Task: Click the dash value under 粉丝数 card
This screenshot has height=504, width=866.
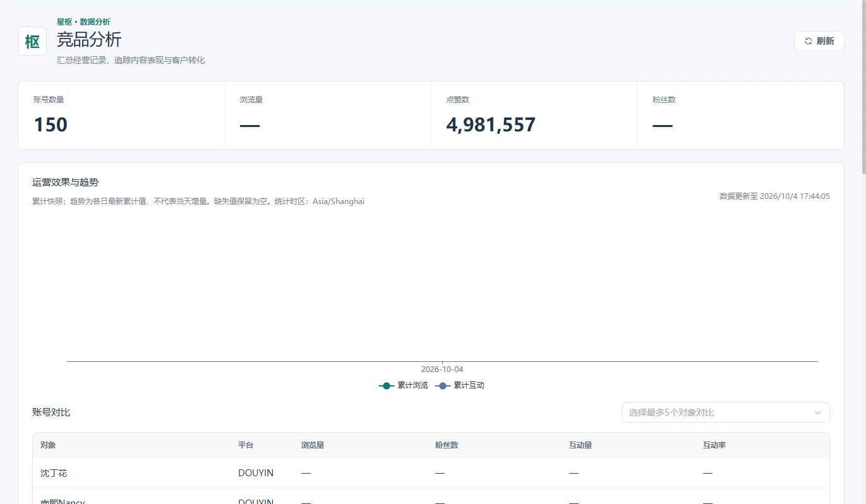Action: coord(663,125)
